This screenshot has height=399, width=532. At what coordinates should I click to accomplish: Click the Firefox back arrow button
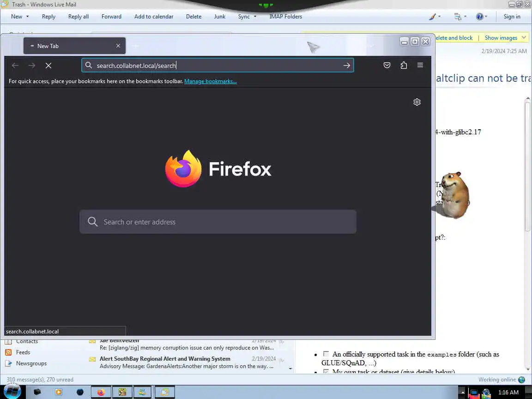(15, 66)
